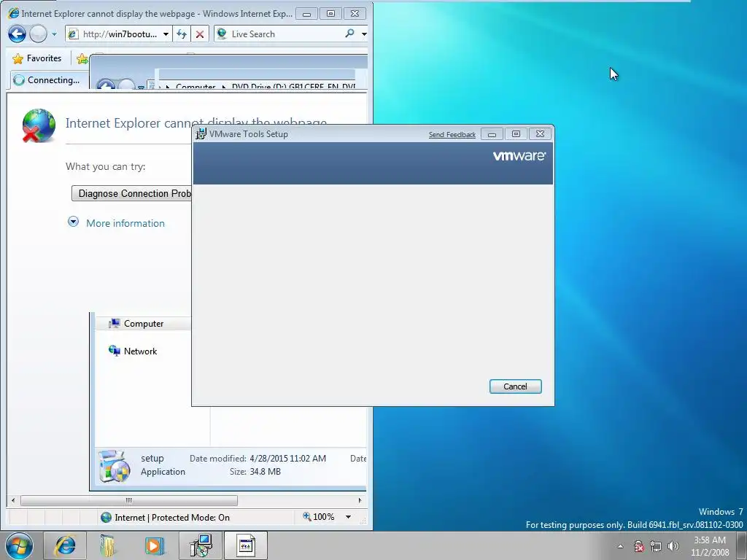Click the volume speaker tray icon

673,546
